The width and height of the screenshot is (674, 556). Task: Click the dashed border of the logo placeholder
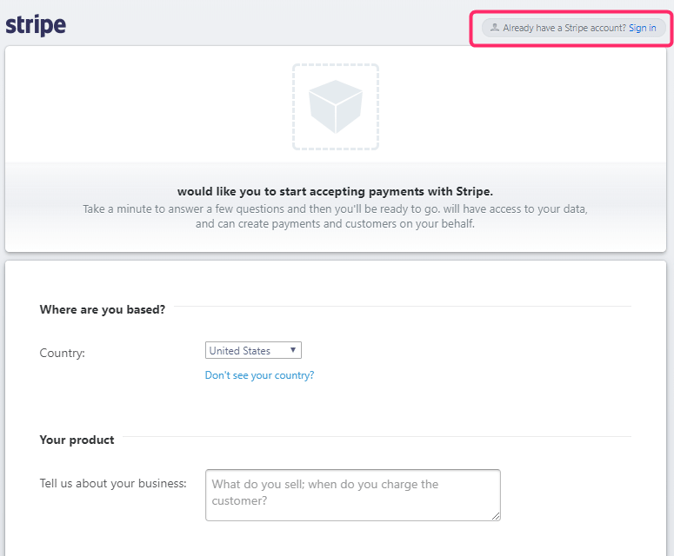point(294,107)
